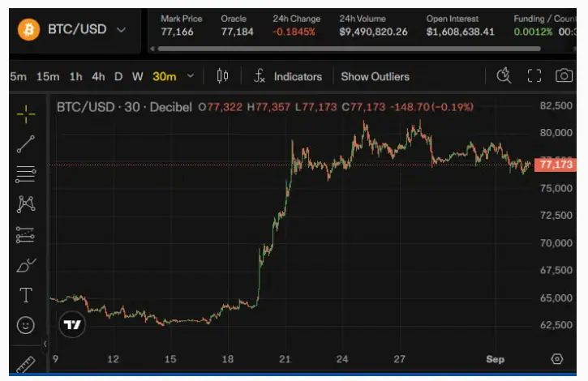
Task: Open the emoji icons tool
Action: (26, 325)
